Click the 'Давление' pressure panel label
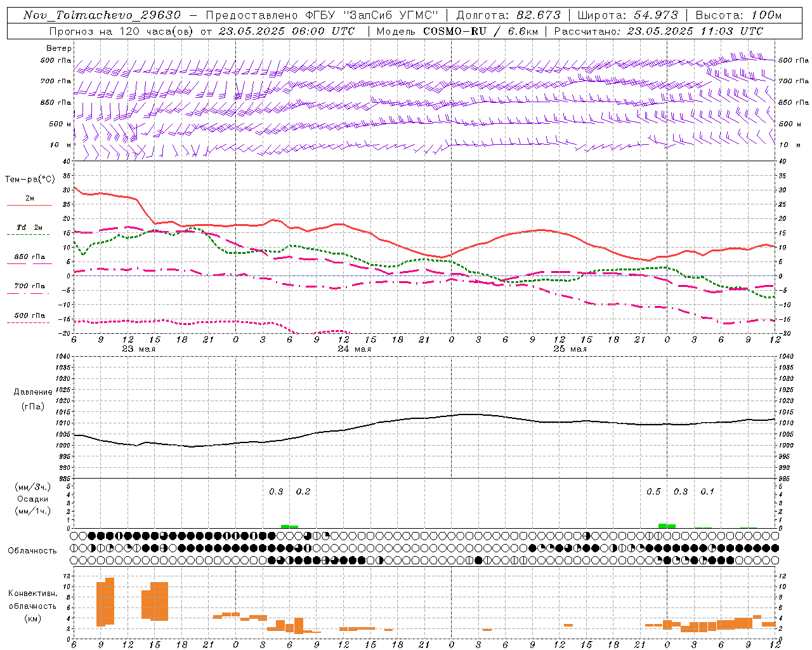Viewport: 812px width, 650px height. tap(33, 392)
